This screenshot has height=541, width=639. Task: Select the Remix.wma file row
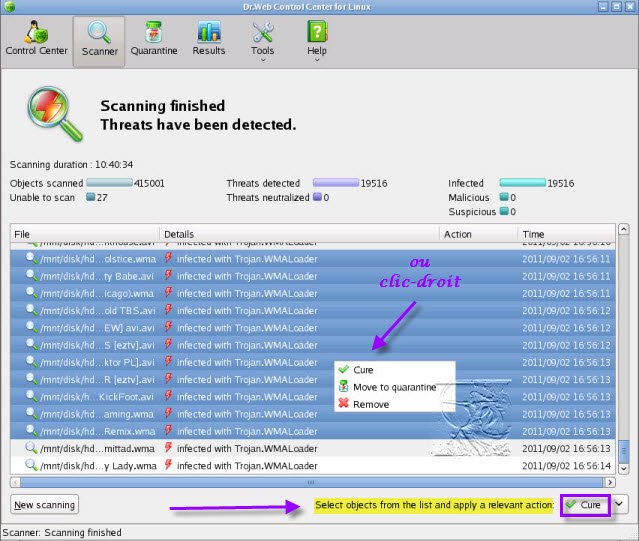click(x=313, y=431)
